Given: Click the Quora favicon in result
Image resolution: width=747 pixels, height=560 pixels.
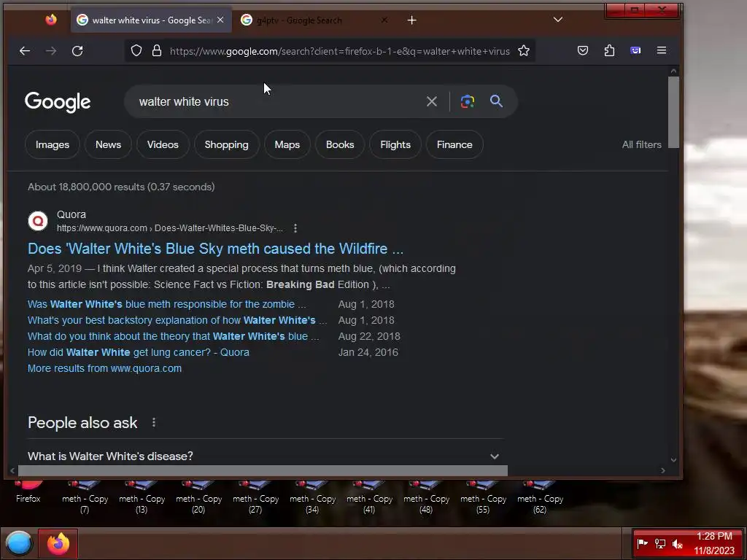Looking at the screenshot, I should coord(38,221).
